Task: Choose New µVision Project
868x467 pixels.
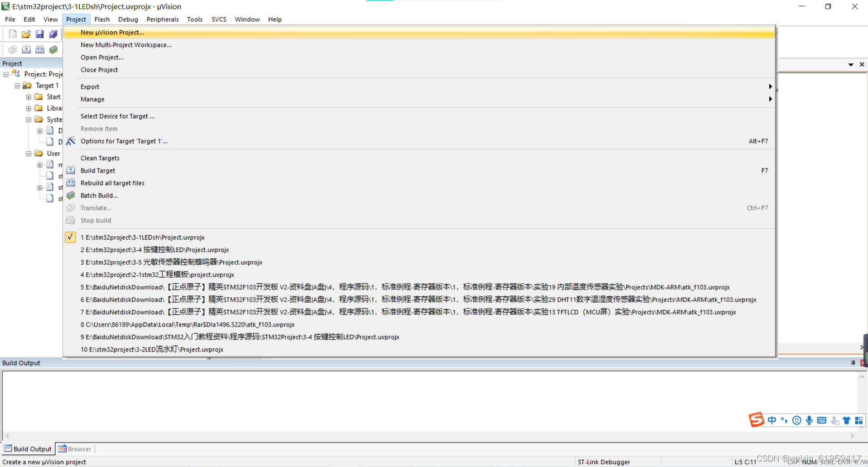Action: (419, 33)
